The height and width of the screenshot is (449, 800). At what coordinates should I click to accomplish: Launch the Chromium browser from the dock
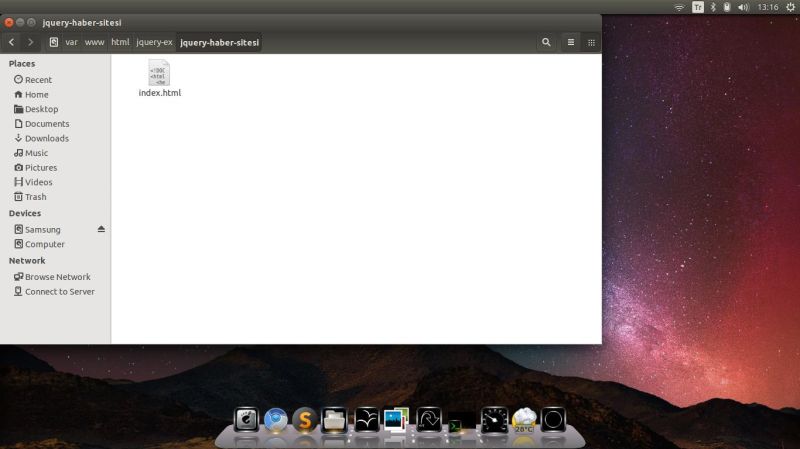pyautogui.click(x=276, y=420)
